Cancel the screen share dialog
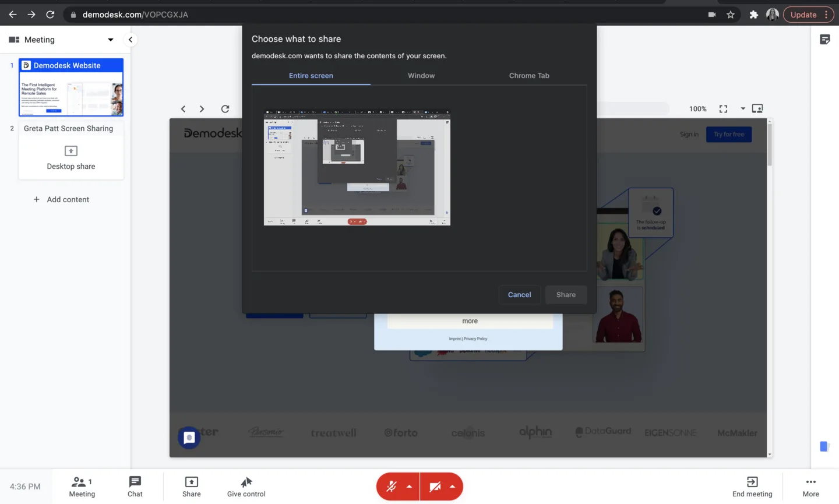 519,295
